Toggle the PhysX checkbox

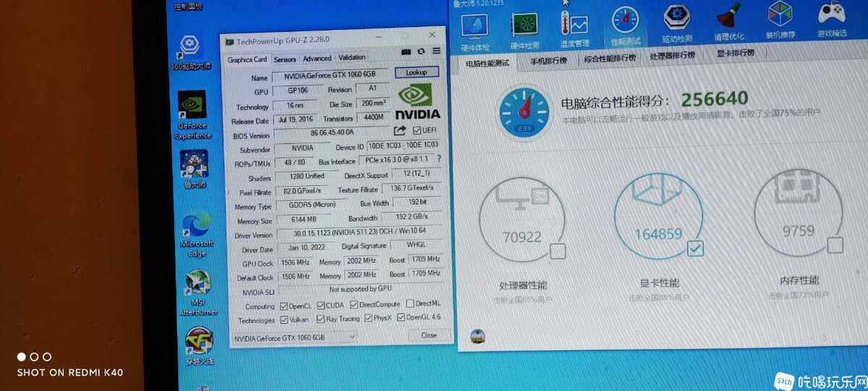pos(368,318)
